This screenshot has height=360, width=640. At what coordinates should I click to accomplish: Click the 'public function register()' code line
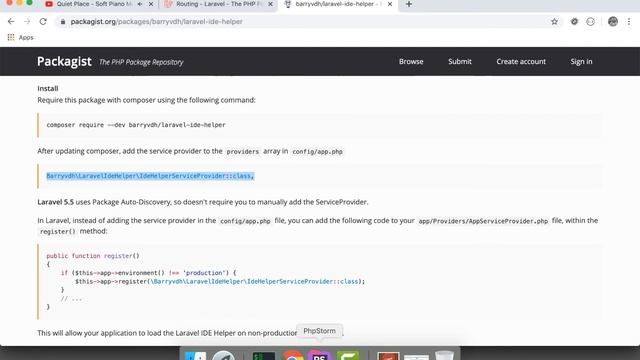(93, 256)
